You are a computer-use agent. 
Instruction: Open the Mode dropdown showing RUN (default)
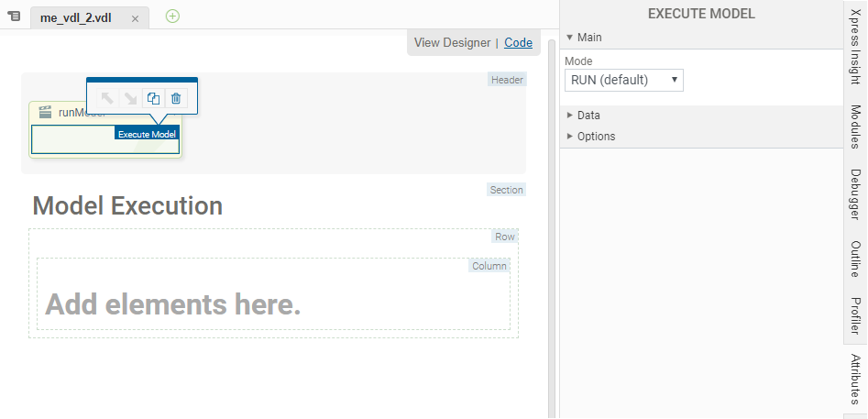(x=623, y=80)
